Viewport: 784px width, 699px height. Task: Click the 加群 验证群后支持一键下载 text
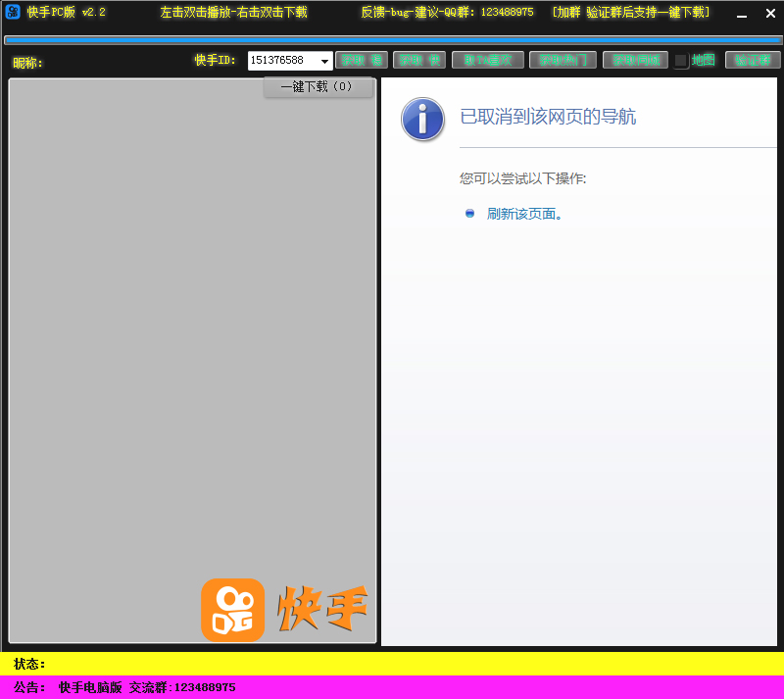[x=630, y=12]
